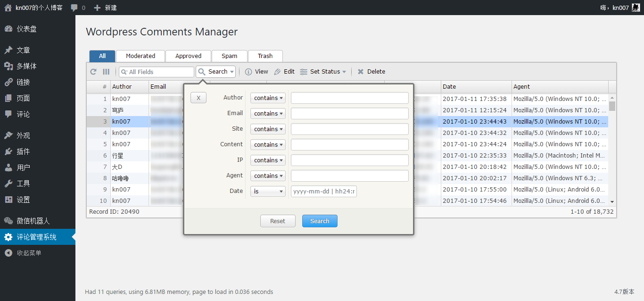
Task: Close search panel with X button
Action: click(x=198, y=98)
